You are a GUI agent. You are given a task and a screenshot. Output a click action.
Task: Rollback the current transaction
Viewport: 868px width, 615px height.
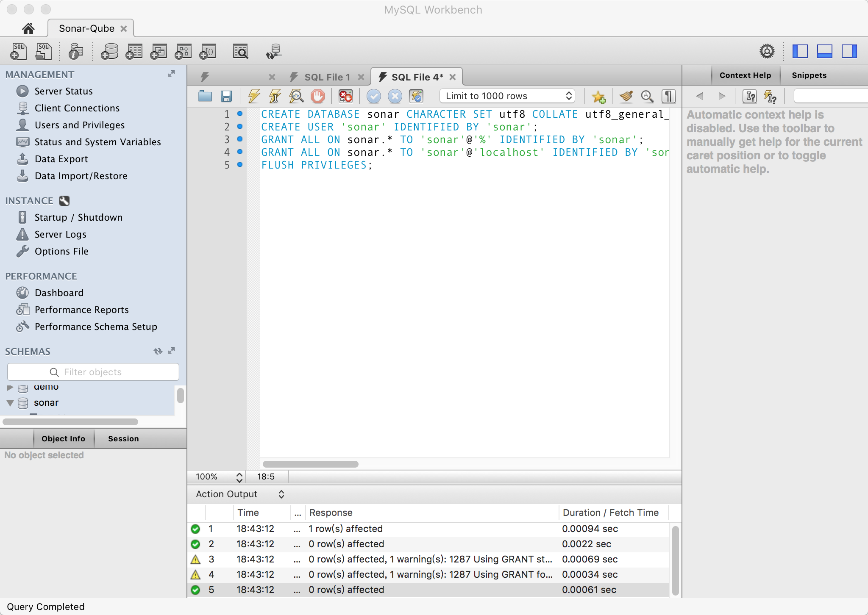pyautogui.click(x=395, y=96)
